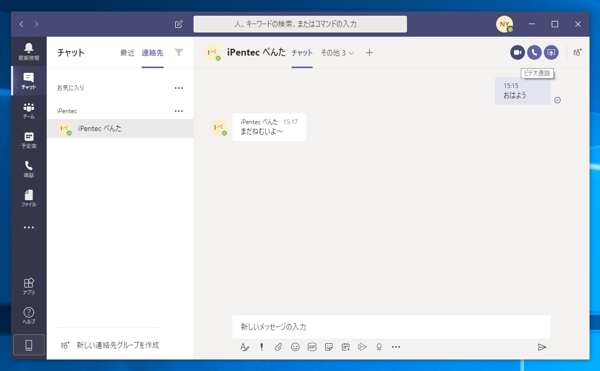
Task: Open the Praise badge icon
Action: click(x=379, y=347)
